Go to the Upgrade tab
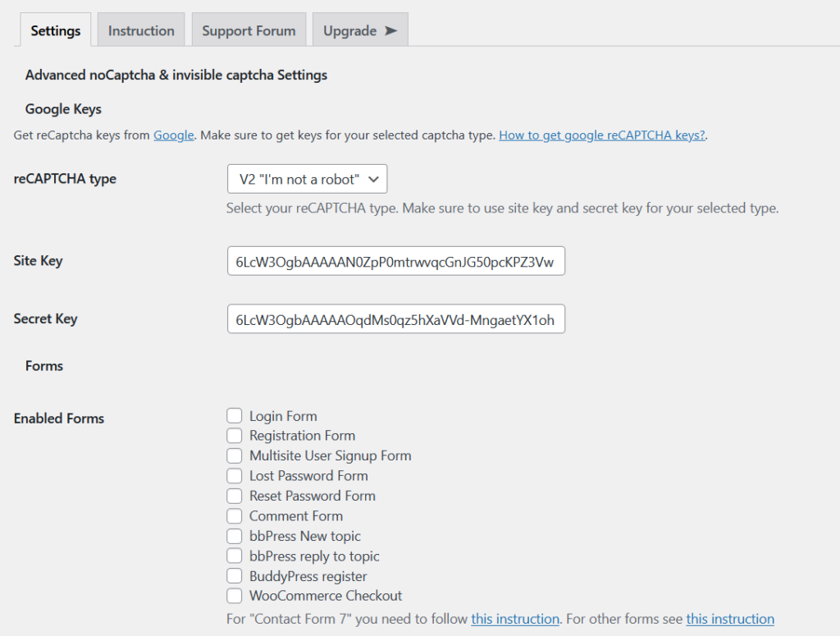This screenshot has width=840, height=636. 360,30
